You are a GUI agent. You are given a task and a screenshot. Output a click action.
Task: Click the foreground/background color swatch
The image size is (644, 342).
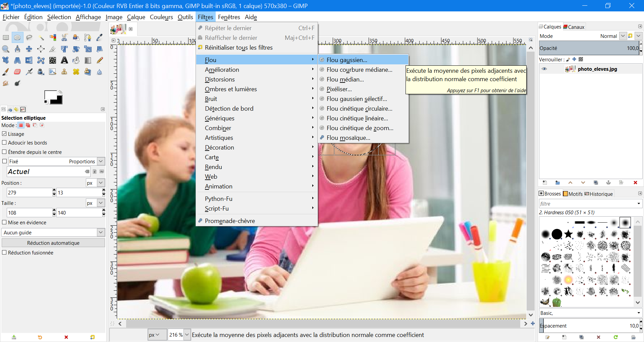pyautogui.click(x=53, y=97)
